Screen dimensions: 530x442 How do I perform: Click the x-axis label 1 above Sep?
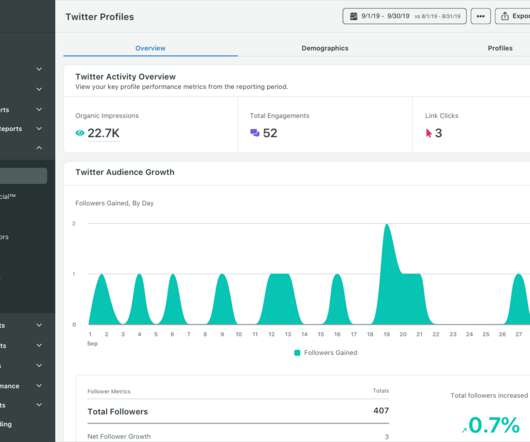click(90, 334)
